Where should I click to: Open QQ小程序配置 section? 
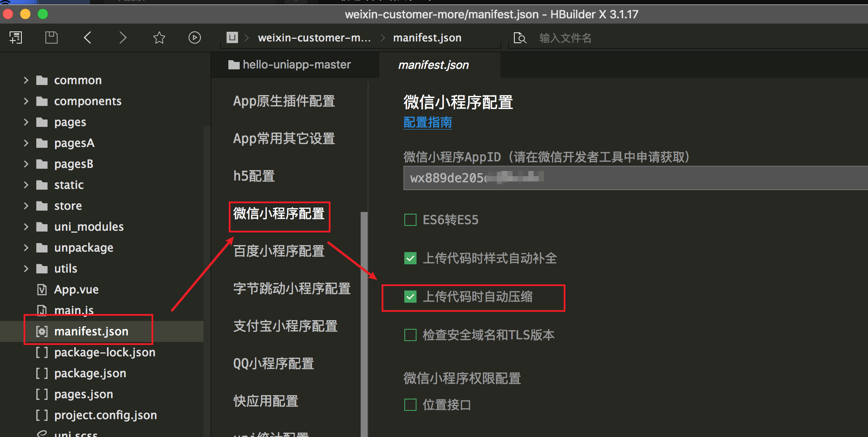tap(274, 364)
